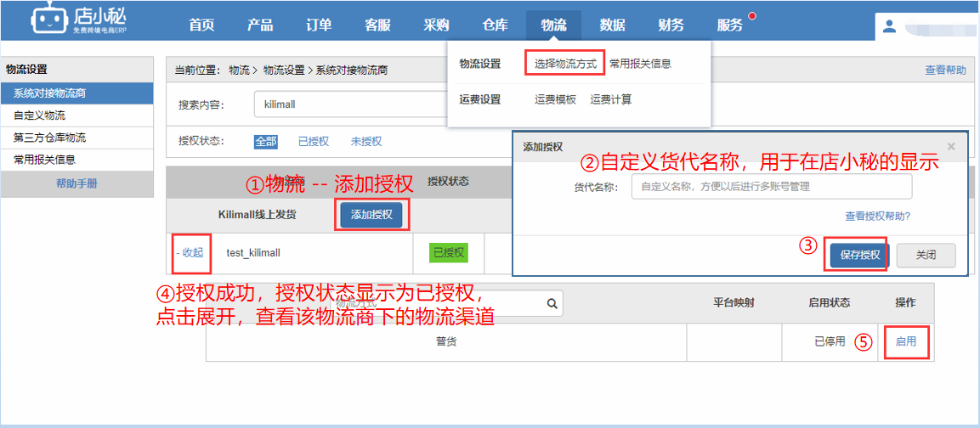Open the 仓库 menu
Viewport: 980px width, 428px height.
(495, 25)
